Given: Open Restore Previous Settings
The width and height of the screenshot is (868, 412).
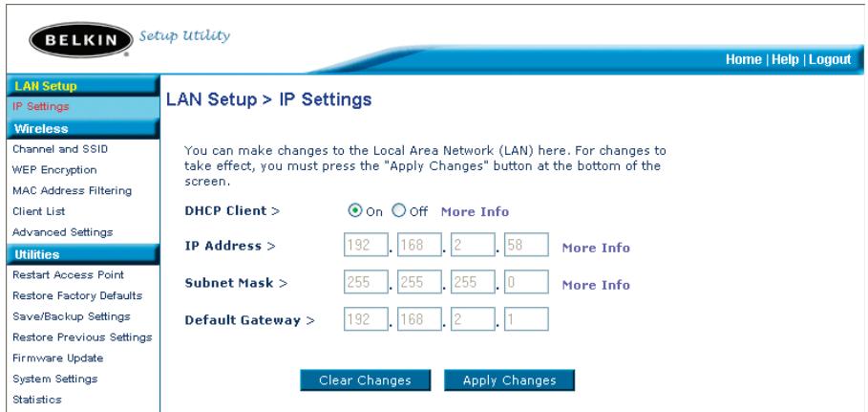Looking at the screenshot, I should click(x=82, y=337).
